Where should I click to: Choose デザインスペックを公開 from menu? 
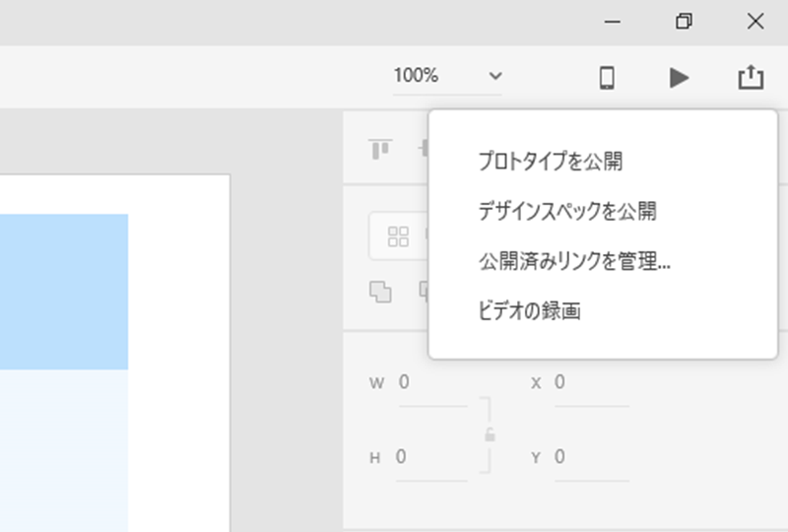tap(566, 211)
